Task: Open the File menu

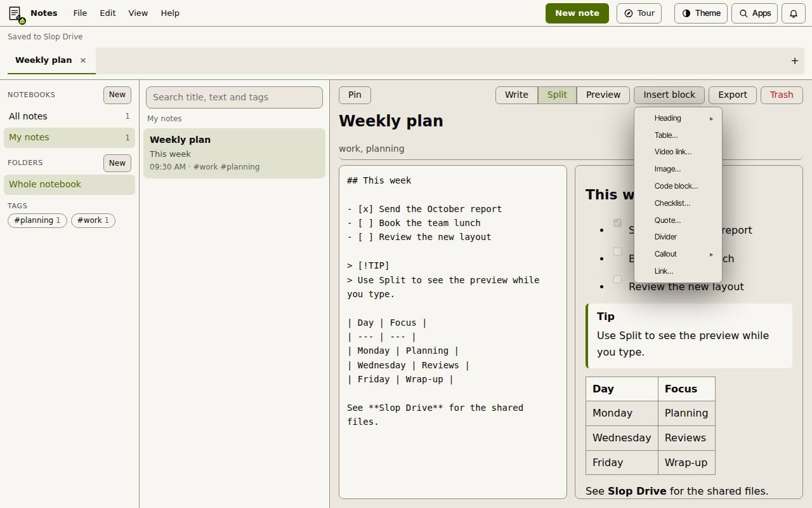Action: 80,13
